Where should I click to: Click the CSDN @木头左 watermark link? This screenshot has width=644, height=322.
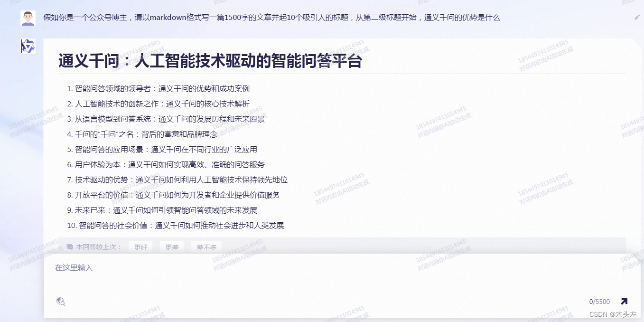click(612, 314)
